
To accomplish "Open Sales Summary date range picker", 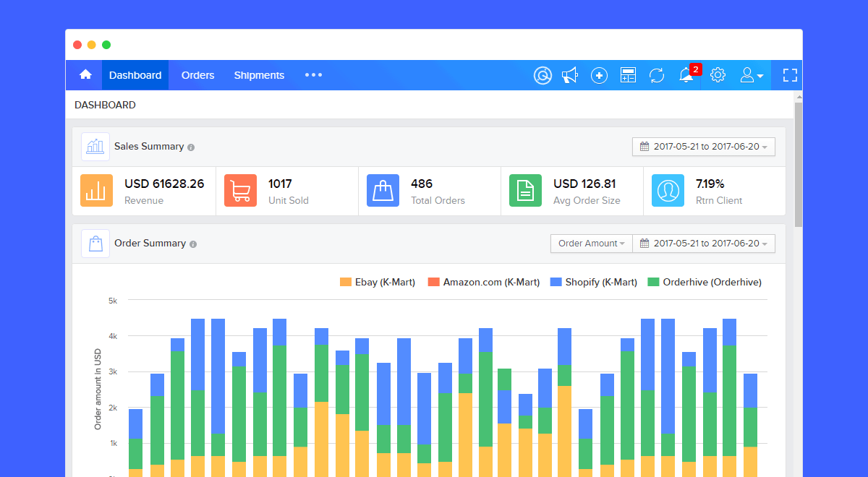I will pos(703,147).
